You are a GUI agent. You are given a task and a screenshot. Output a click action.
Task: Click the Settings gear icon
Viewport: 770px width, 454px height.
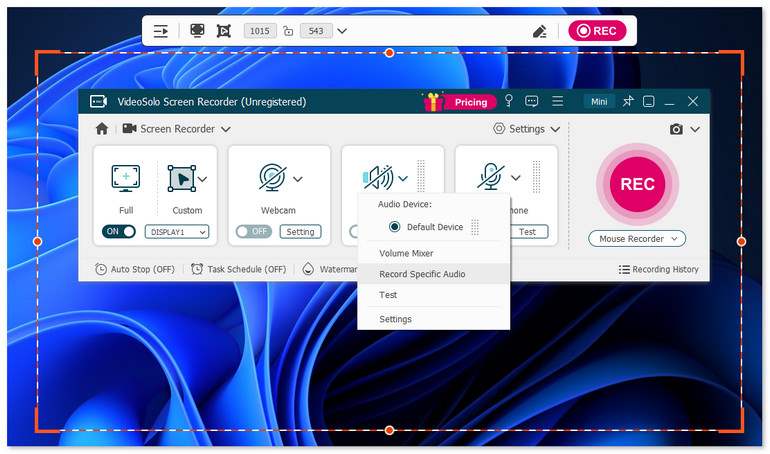pyautogui.click(x=499, y=129)
